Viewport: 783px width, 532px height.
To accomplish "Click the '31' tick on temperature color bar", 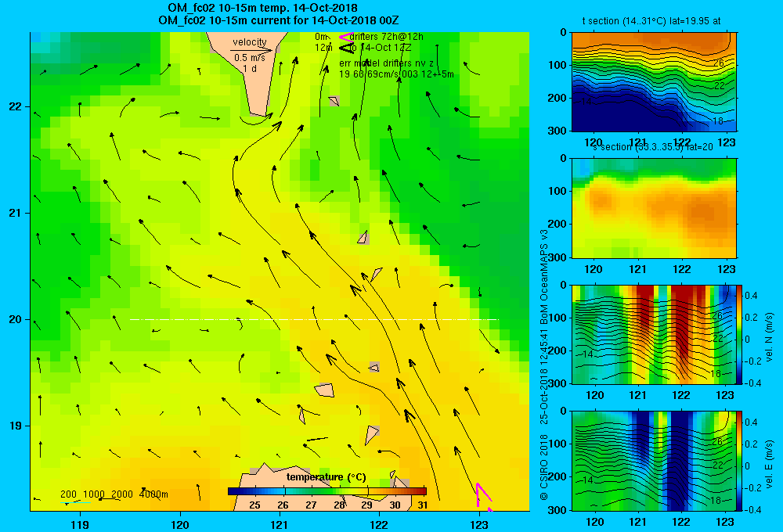I will coord(423,505).
